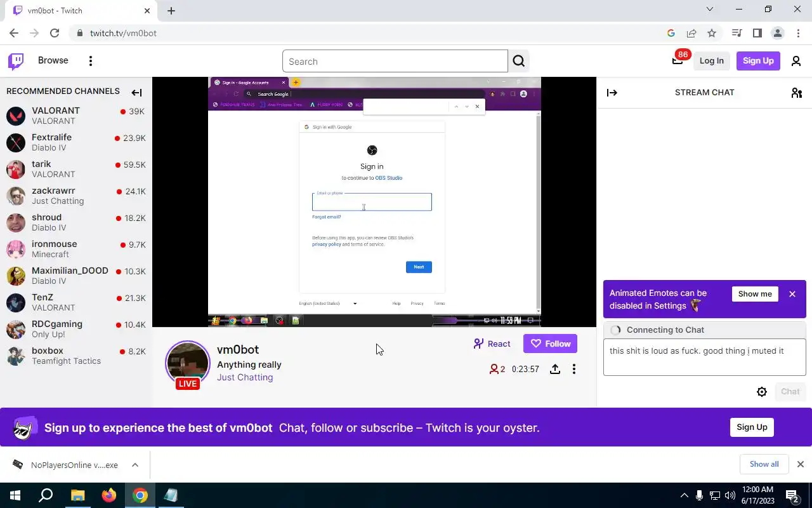Image resolution: width=812 pixels, height=508 pixels.
Task: Open the Chrome three-dot menu
Action: (x=797, y=33)
